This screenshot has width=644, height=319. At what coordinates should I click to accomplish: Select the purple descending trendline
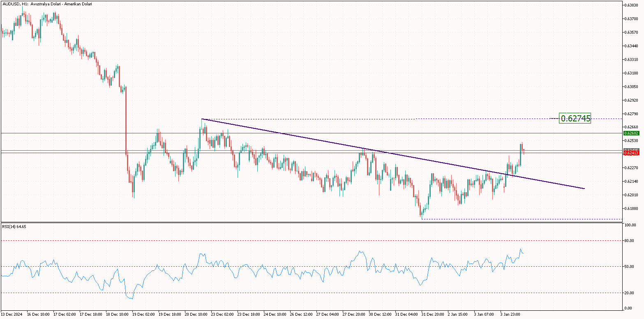tap(392, 154)
